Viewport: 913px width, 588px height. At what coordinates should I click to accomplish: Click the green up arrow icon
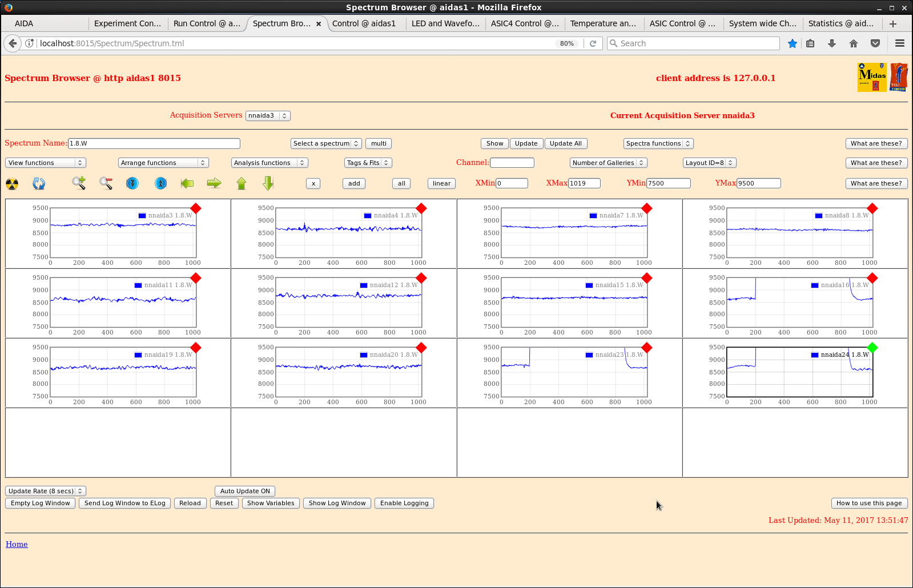pos(242,183)
